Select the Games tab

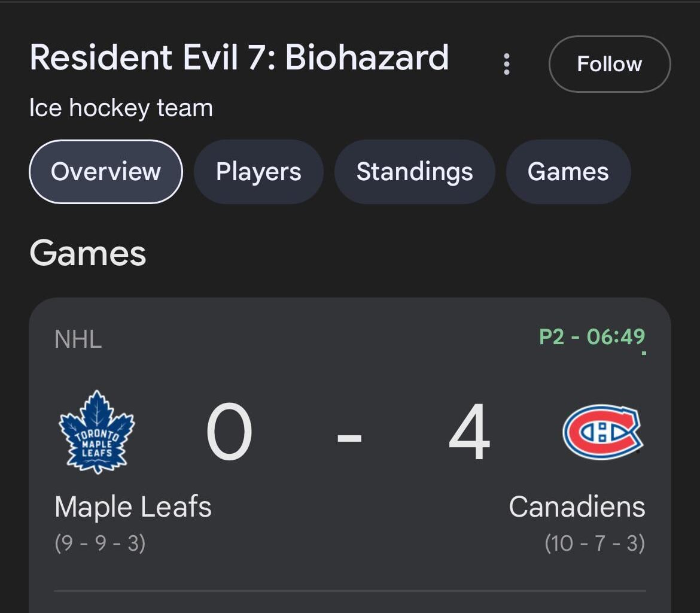pos(567,172)
